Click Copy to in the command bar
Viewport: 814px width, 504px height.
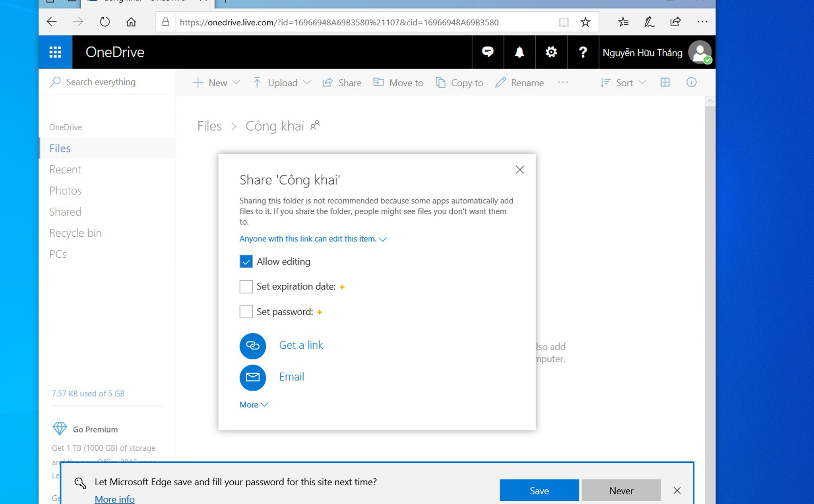coord(459,83)
